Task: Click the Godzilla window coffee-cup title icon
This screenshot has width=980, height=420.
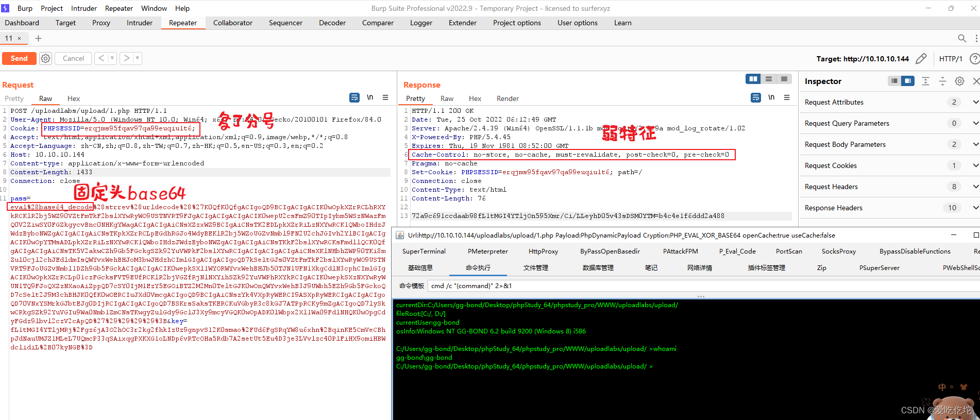Action: (x=400, y=236)
